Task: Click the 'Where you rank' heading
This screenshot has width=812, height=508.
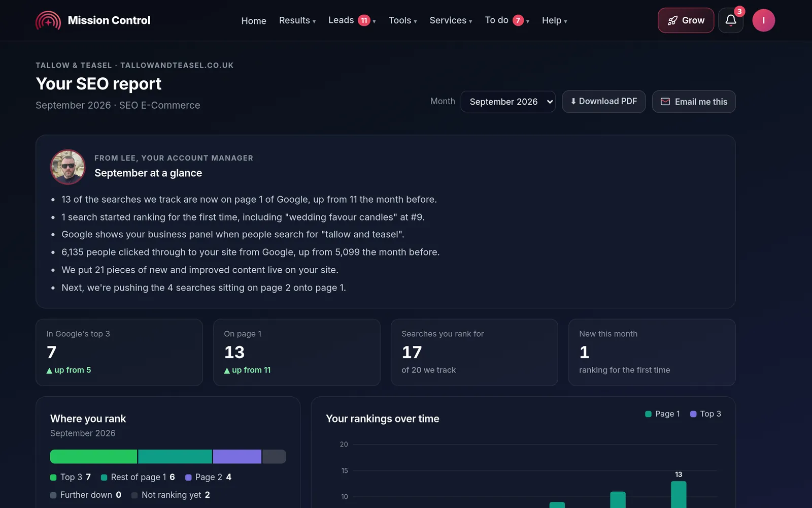Action: (88, 419)
